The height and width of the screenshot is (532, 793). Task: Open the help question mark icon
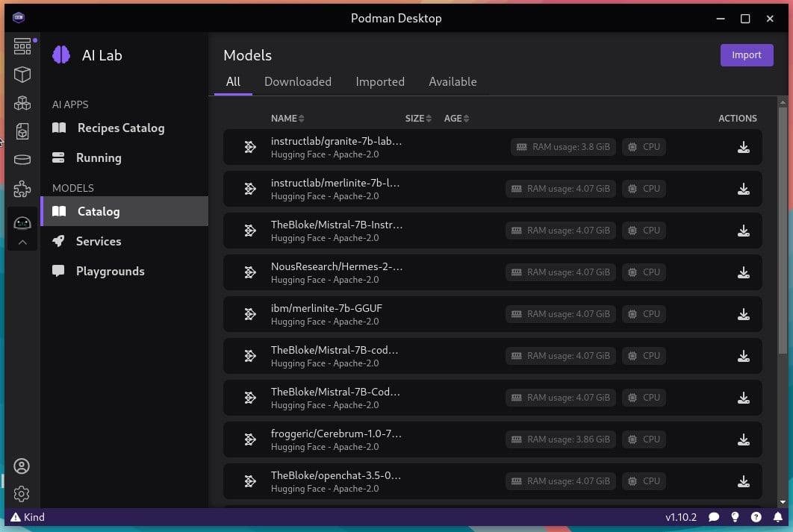tap(756, 517)
